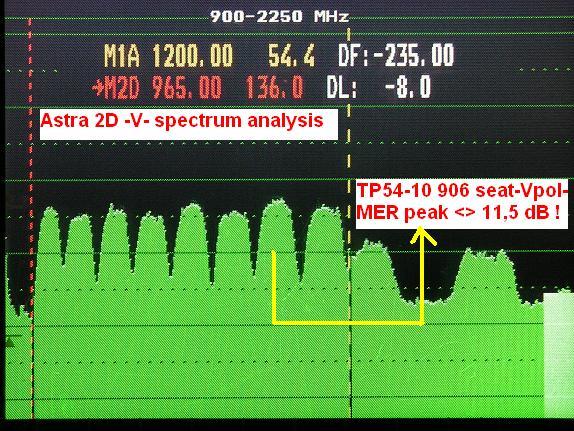Screen dimensions: 574x431
Task: Click the 900-2250 MHz span label
Action: pyautogui.click(x=280, y=16)
